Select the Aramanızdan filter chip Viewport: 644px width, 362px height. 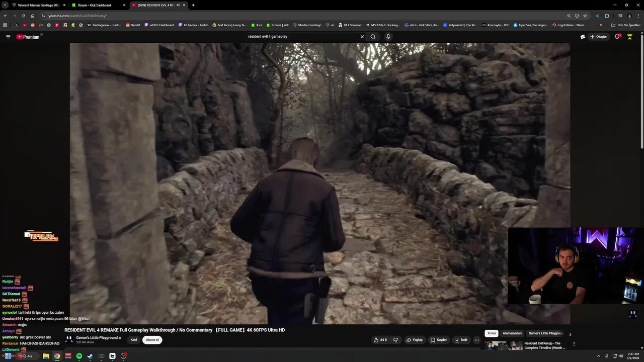pyautogui.click(x=512, y=333)
